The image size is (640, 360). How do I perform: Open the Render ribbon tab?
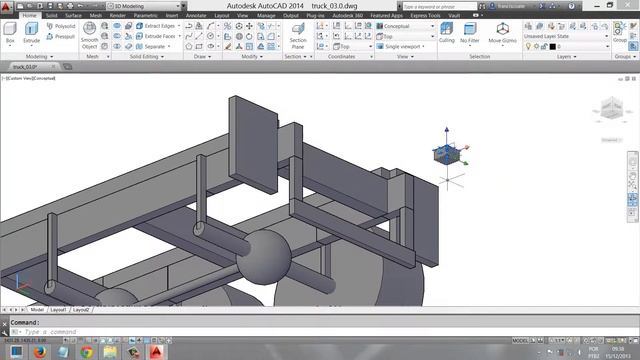[118, 16]
